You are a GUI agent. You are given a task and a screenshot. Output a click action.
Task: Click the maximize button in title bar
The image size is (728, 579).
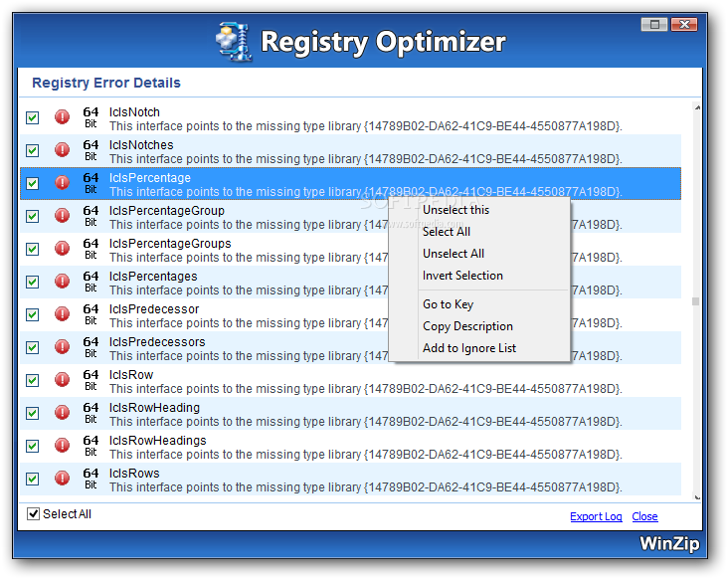[654, 25]
